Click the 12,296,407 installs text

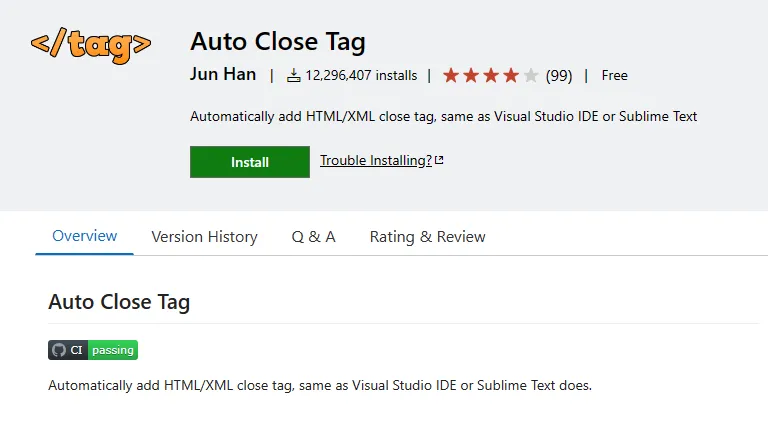click(361, 75)
